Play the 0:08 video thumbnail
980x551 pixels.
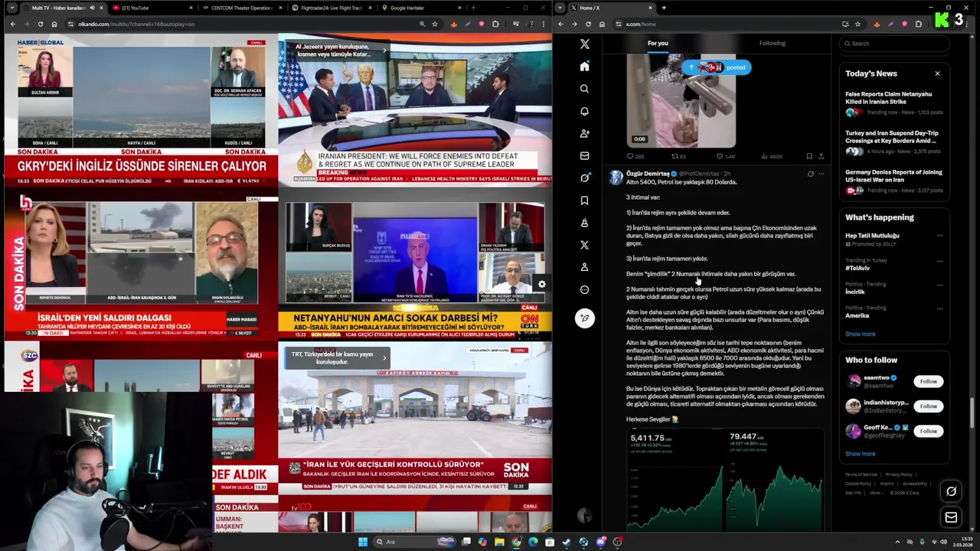(681, 101)
